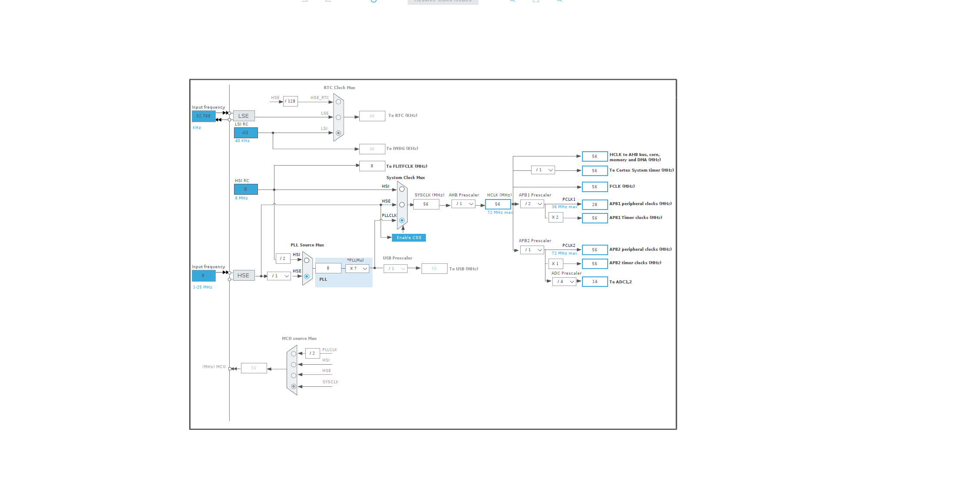The image size is (980, 502).
Task: Click the HCLK (MHz) value field
Action: coord(498,204)
